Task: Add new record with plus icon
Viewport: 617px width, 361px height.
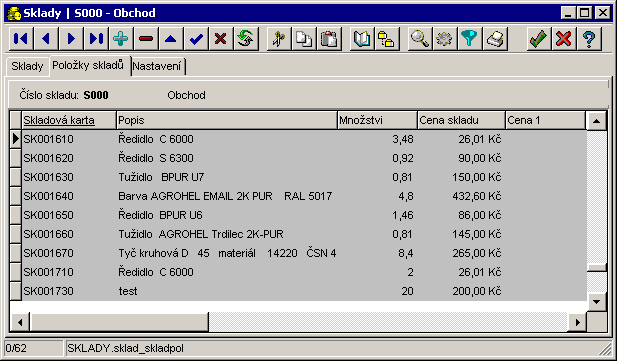Action: point(121,39)
